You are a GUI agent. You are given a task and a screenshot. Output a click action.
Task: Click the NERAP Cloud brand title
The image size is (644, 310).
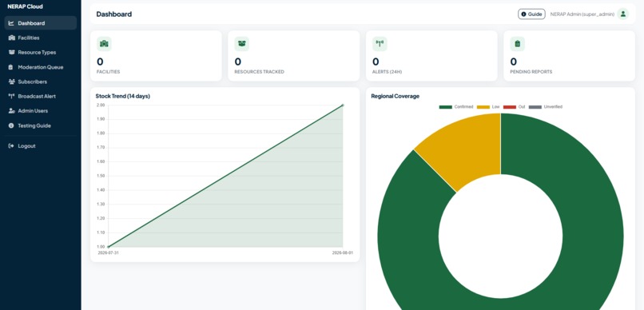[25, 6]
